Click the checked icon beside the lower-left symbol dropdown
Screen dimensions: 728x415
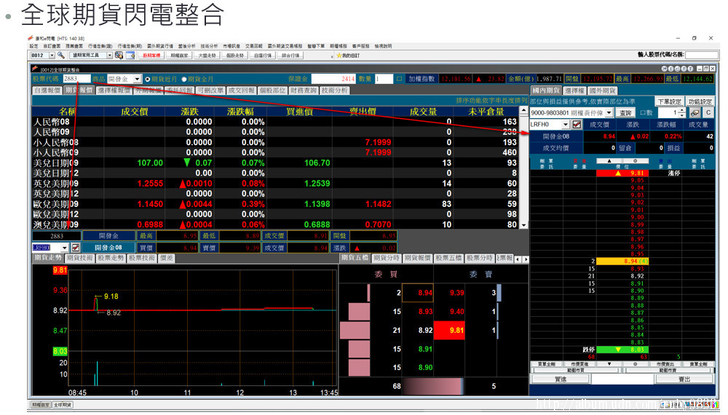(74, 246)
